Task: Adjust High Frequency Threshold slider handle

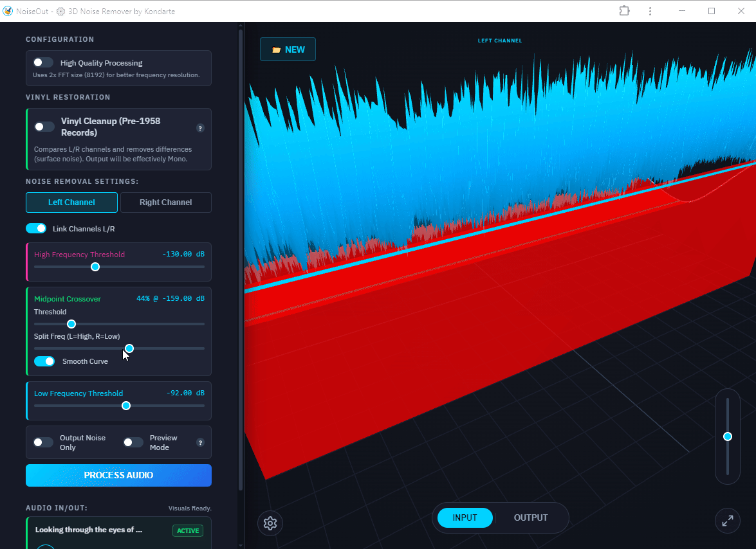Action: point(95,267)
